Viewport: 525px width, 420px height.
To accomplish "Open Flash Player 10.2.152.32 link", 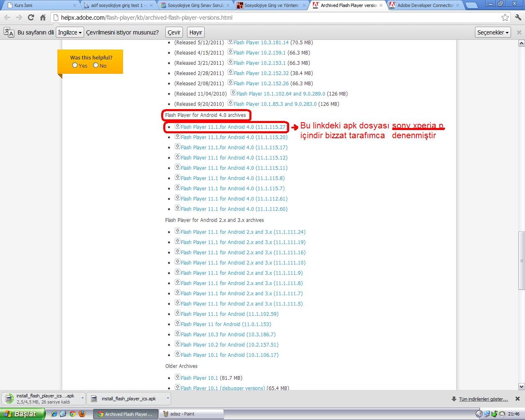I will point(261,73).
